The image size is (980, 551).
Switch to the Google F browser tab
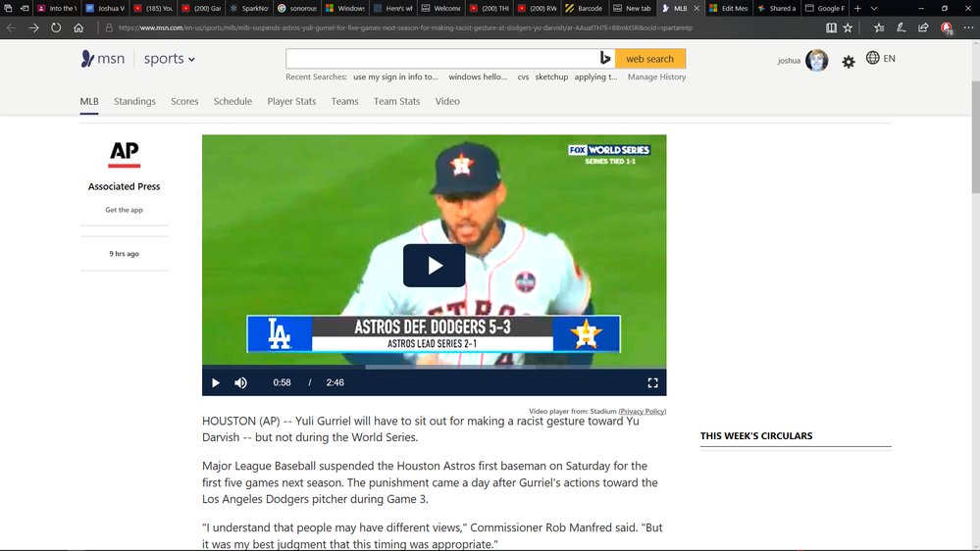(x=825, y=8)
